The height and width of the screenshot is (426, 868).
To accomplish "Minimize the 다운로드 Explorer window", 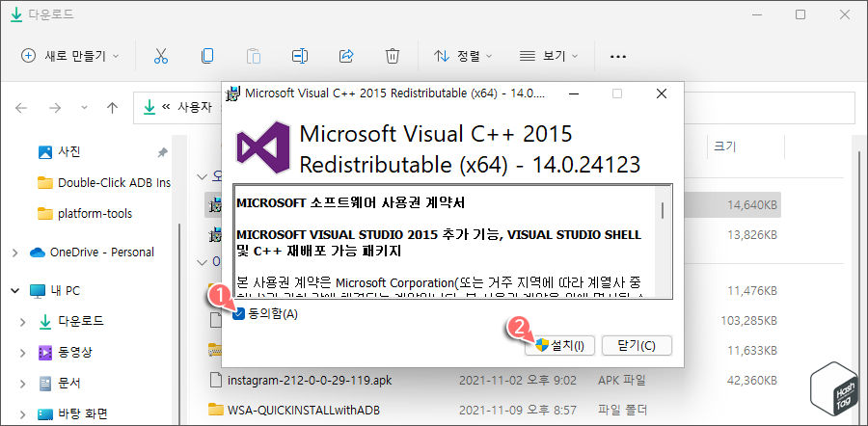I will click(755, 14).
